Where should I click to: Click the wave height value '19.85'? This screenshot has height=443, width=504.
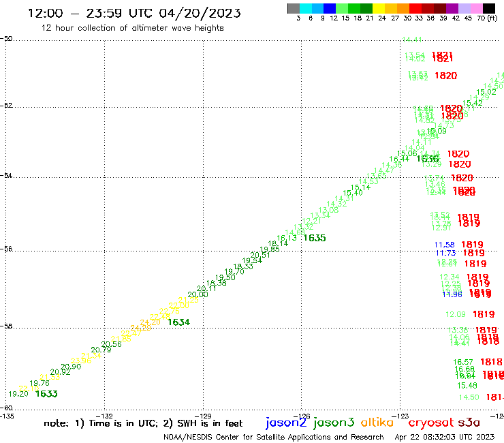tap(270, 249)
